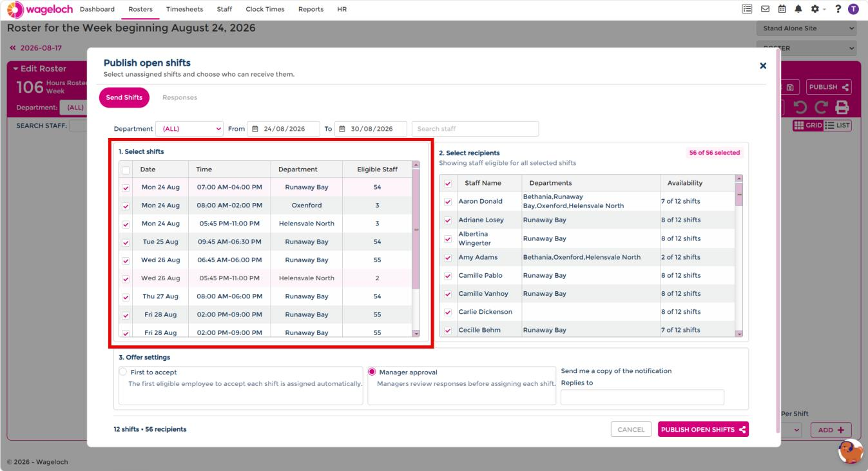Viewport: 868px width, 471px height.
Task: Open Stand Alone Site dropdown
Action: (x=808, y=28)
